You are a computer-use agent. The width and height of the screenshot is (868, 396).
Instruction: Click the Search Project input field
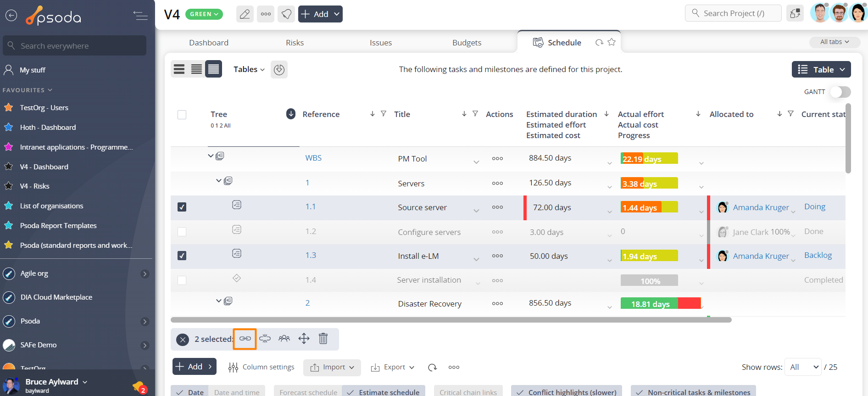pos(733,13)
